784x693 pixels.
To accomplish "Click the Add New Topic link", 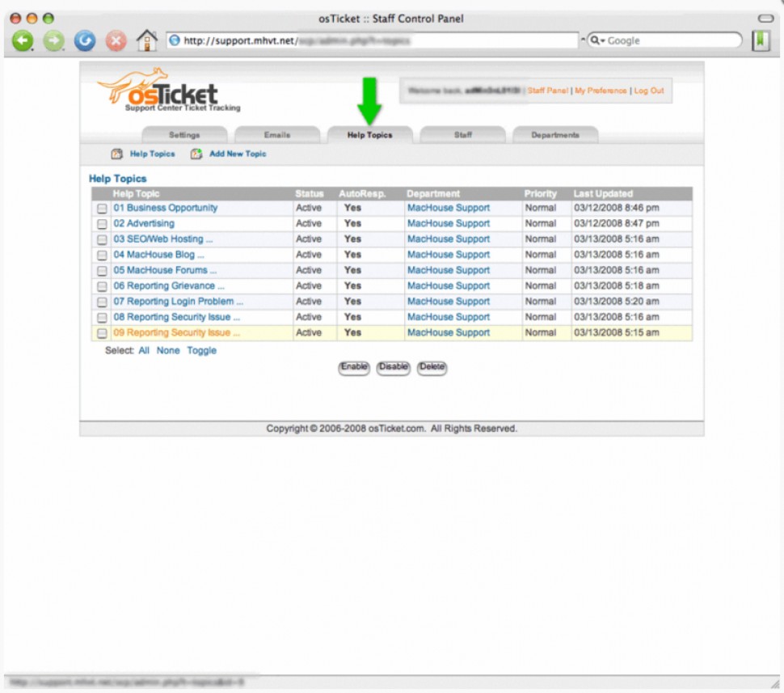I will (238, 154).
